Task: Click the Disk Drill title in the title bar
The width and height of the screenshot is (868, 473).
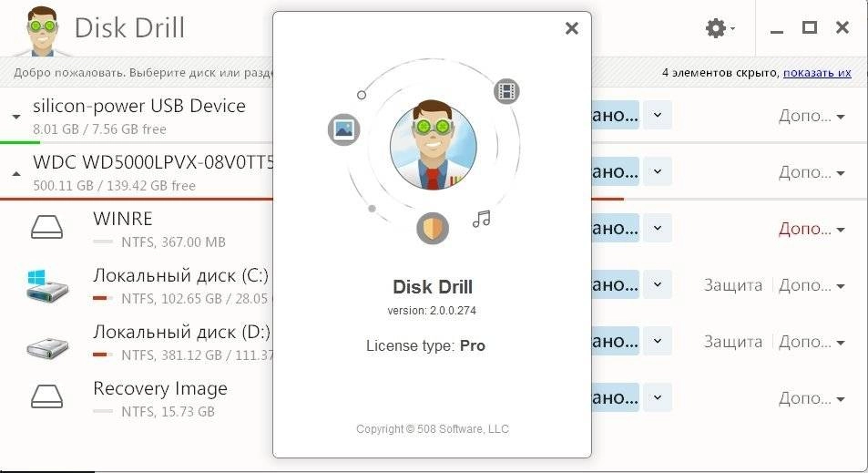Action: pos(129,27)
